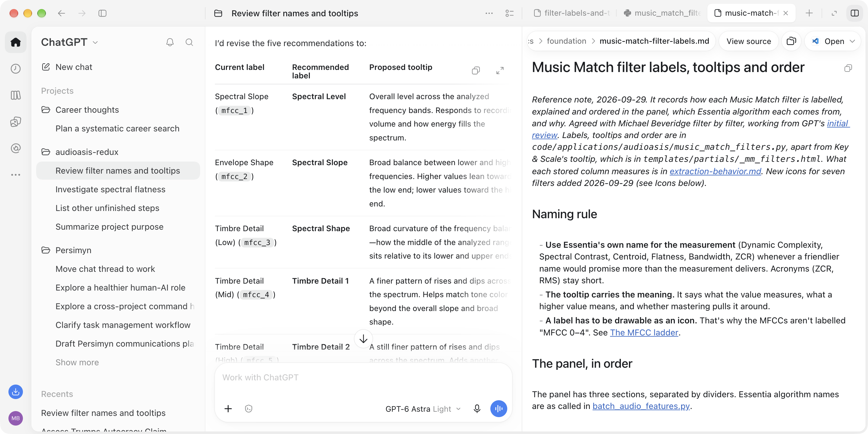The height and width of the screenshot is (434, 868).
Task: Focus the Work with ChatGPT input field
Action: tap(363, 377)
